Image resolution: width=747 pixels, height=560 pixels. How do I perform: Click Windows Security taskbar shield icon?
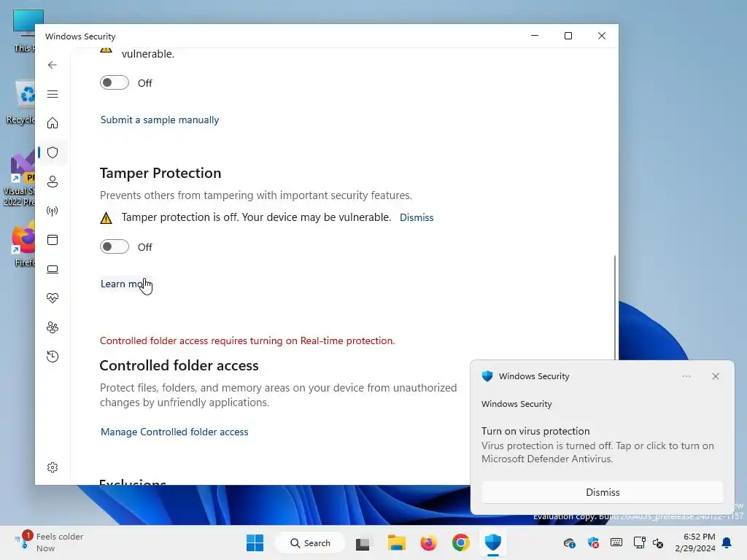coord(493,542)
